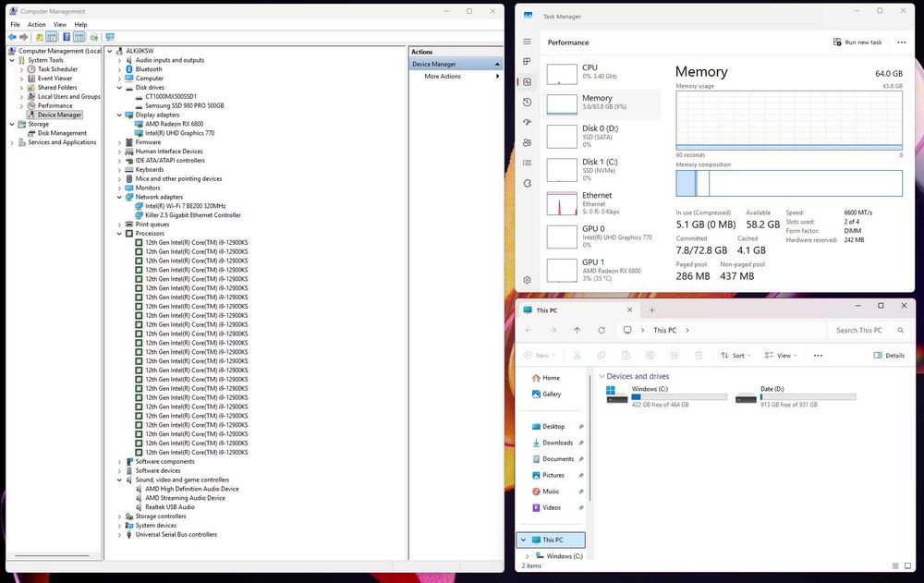Toggle Show/Hide Console Tree in Computer Management toolbar
Image resolution: width=924 pixels, height=583 pixels.
pos(52,37)
